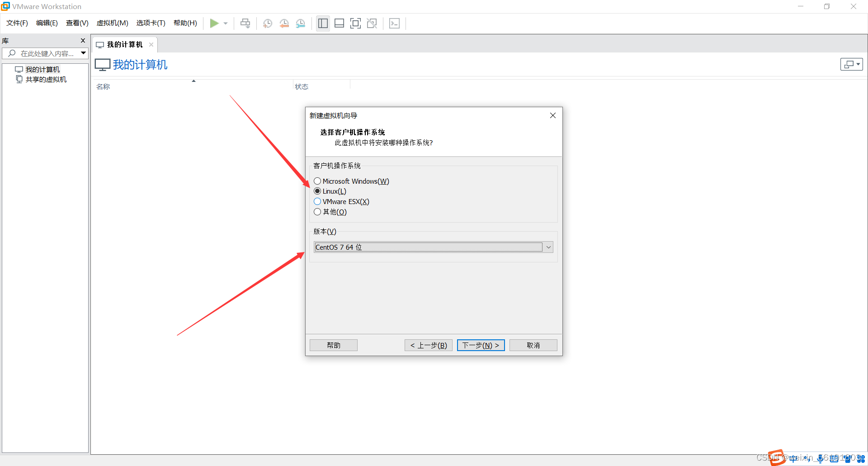The width and height of the screenshot is (868, 466).
Task: Click the search magnifier icon in library
Action: pyautogui.click(x=12, y=53)
